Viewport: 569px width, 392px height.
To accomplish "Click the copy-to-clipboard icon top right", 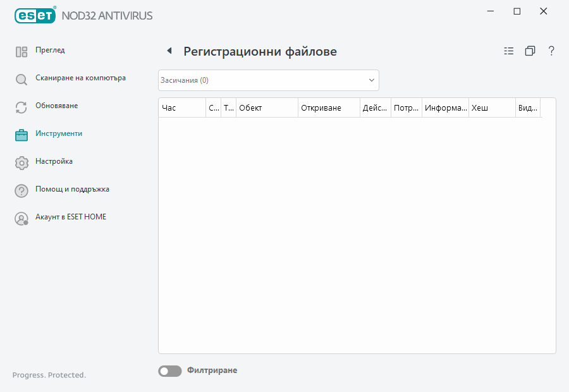I will point(530,51).
